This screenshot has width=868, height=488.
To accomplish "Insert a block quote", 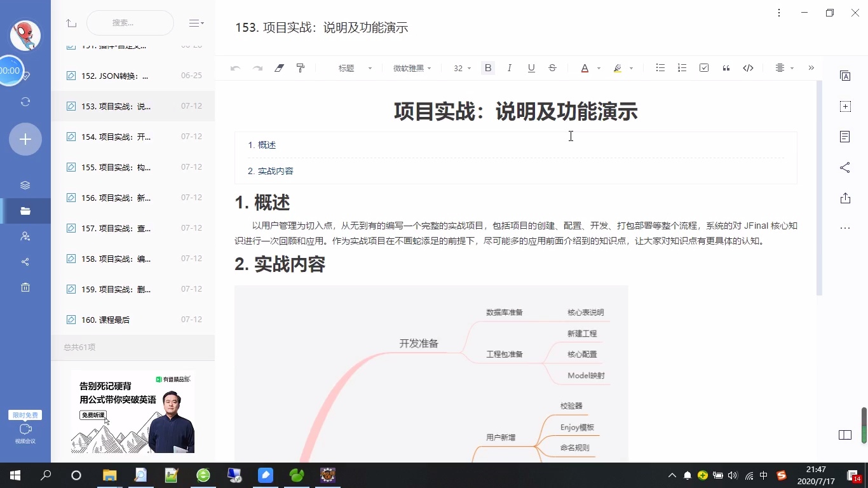I will point(726,68).
